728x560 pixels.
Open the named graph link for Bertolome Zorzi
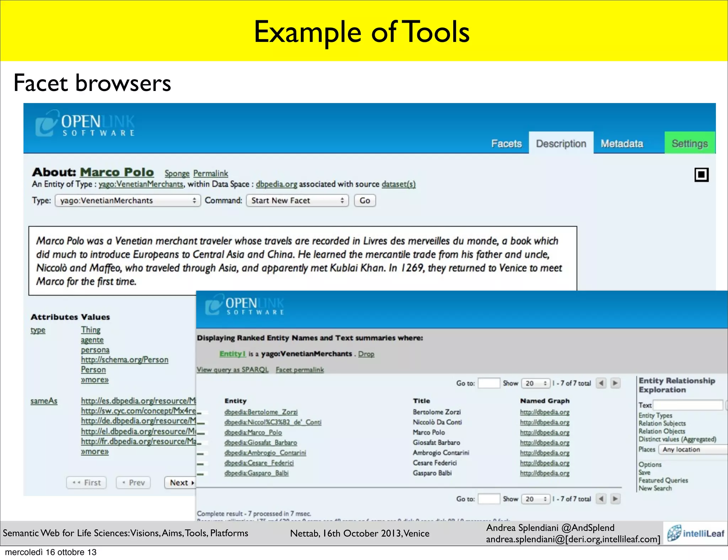545,412
